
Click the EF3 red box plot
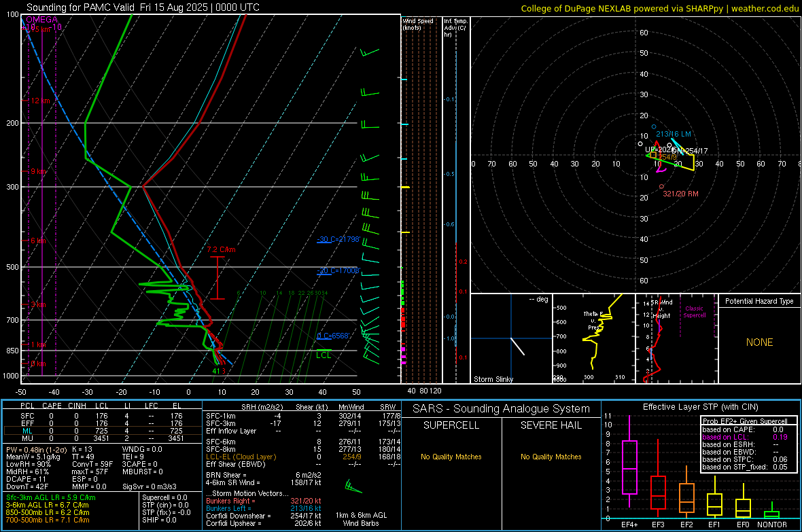658,478
